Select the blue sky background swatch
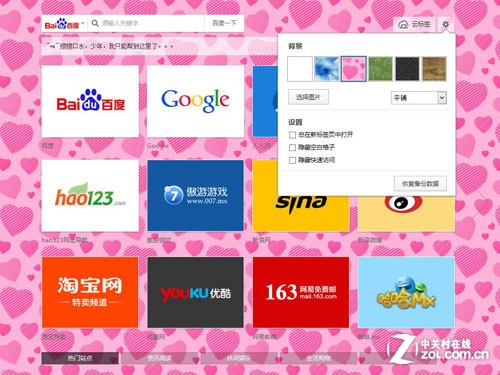Viewport: 500px width, 375px height. coord(327,69)
